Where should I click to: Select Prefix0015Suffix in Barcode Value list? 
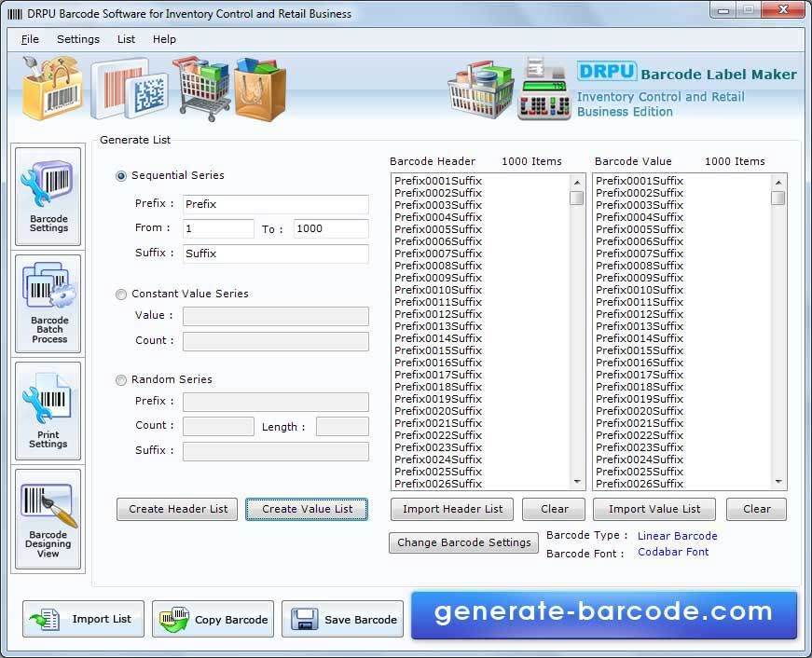(640, 350)
